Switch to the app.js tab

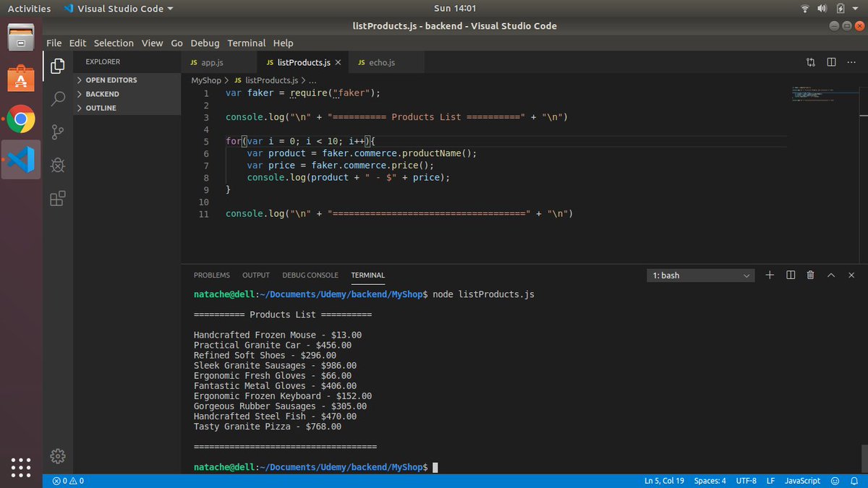point(218,63)
